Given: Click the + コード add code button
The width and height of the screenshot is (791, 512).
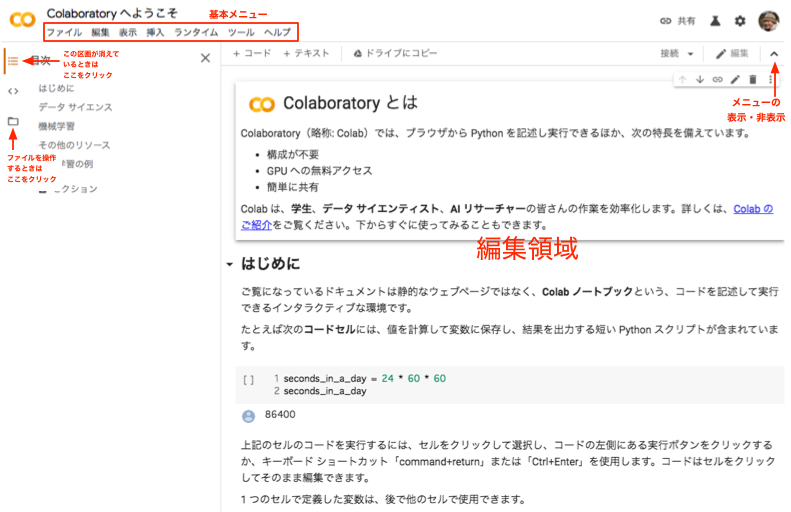Looking at the screenshot, I should coord(251,52).
